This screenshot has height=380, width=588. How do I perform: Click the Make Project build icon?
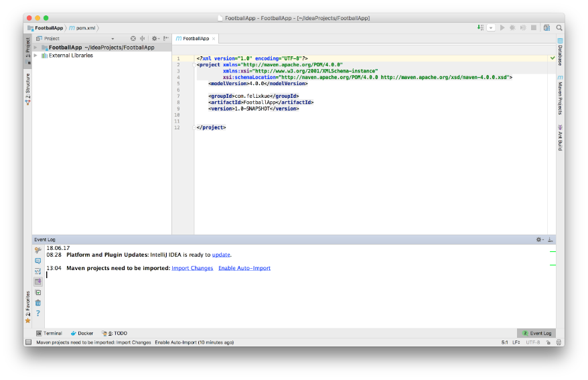[x=481, y=27]
